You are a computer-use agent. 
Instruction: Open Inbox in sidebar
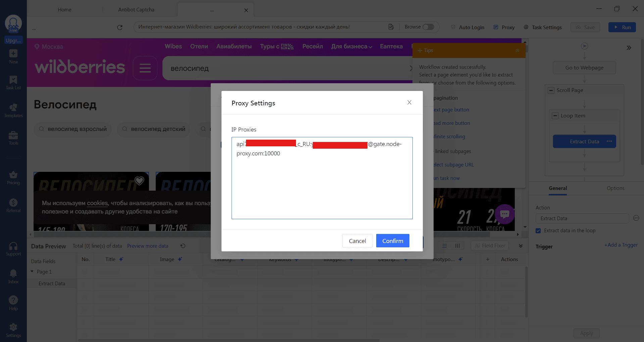(13, 277)
